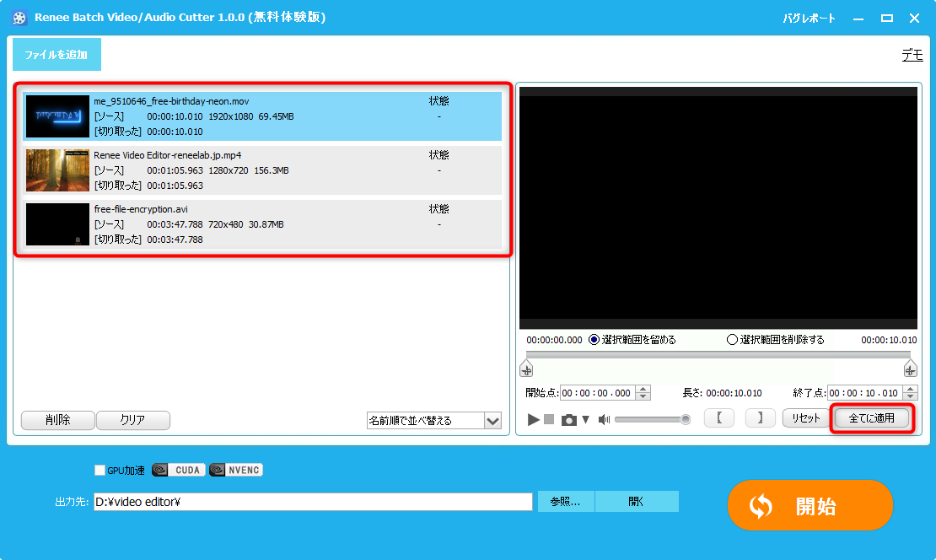
Task: Click the 開始点 time input field
Action: pos(598,393)
